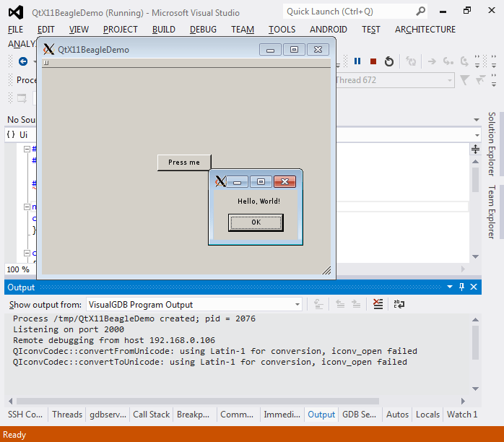Click the code editor vertical scrollbar thumb
The width and height of the screenshot is (504, 442).
(475, 180)
